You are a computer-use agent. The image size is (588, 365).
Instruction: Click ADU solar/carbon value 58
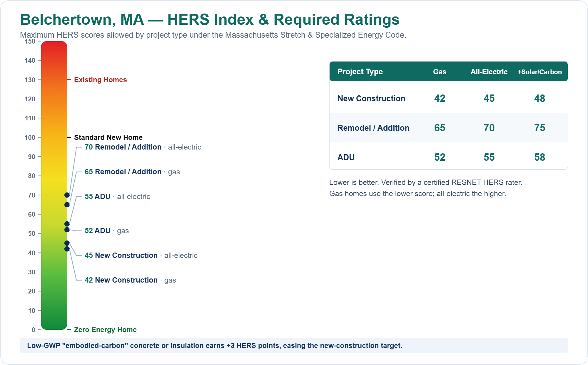pyautogui.click(x=539, y=157)
